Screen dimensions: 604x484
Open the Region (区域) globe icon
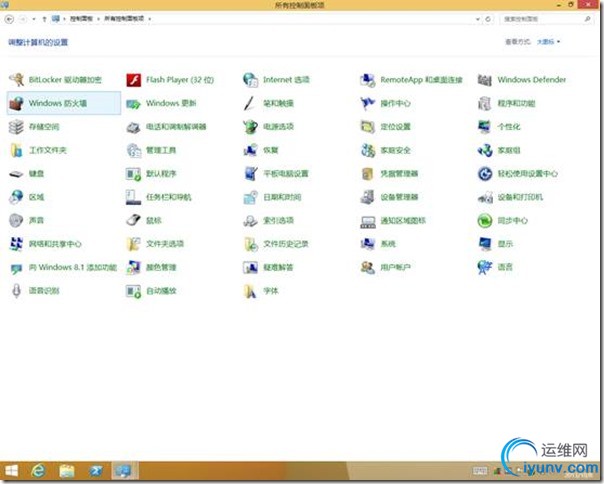pyautogui.click(x=16, y=197)
